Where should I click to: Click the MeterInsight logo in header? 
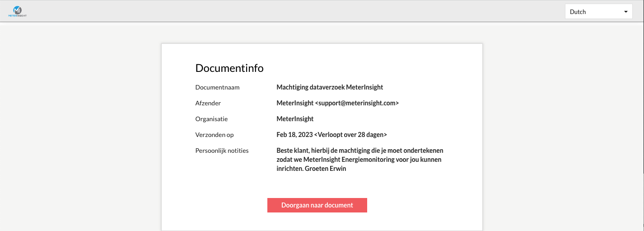pyautogui.click(x=17, y=11)
